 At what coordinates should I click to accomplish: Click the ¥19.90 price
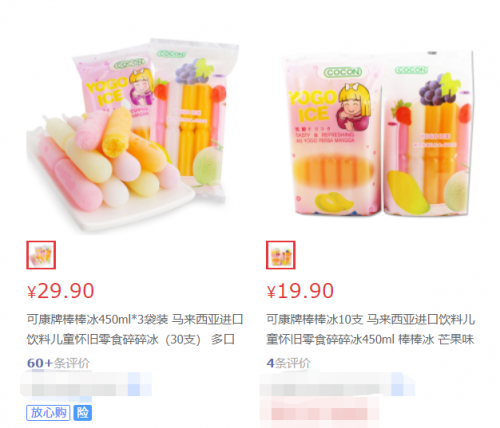point(300,291)
